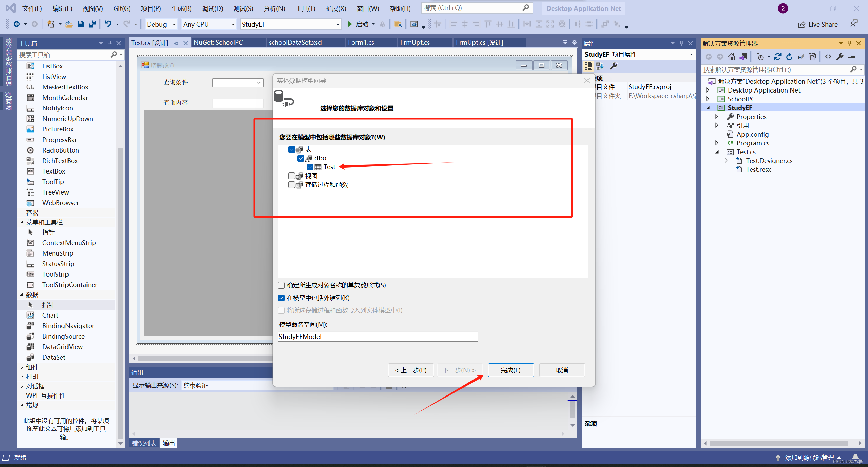Click Categorized view icon in Properties panel
Screen dimensions: 868x467
(x=588, y=66)
